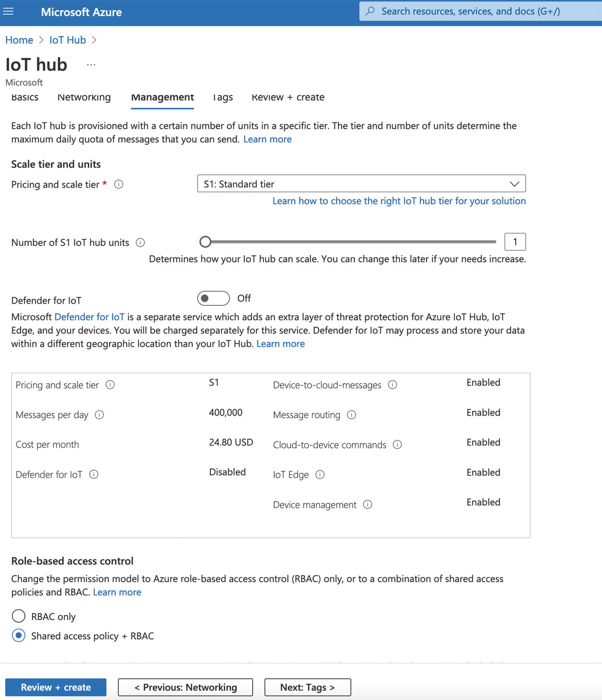
Task: Switch to the Networking tab
Action: pos(84,97)
